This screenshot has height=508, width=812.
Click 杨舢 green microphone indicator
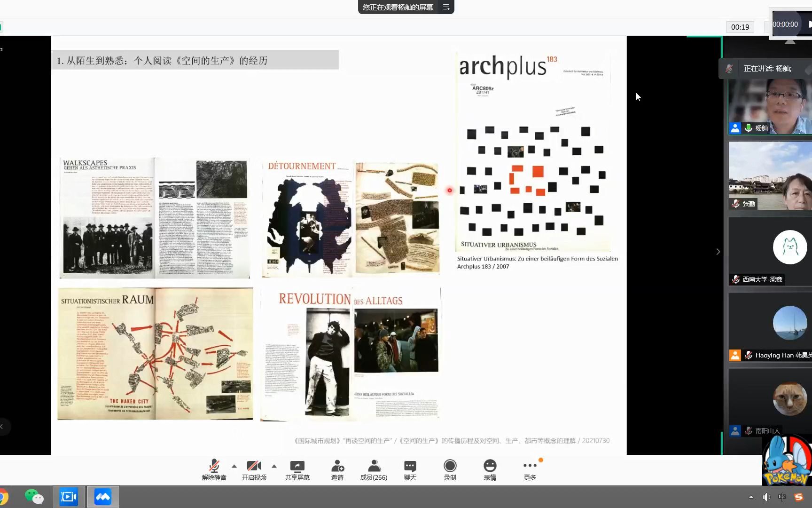tap(749, 128)
